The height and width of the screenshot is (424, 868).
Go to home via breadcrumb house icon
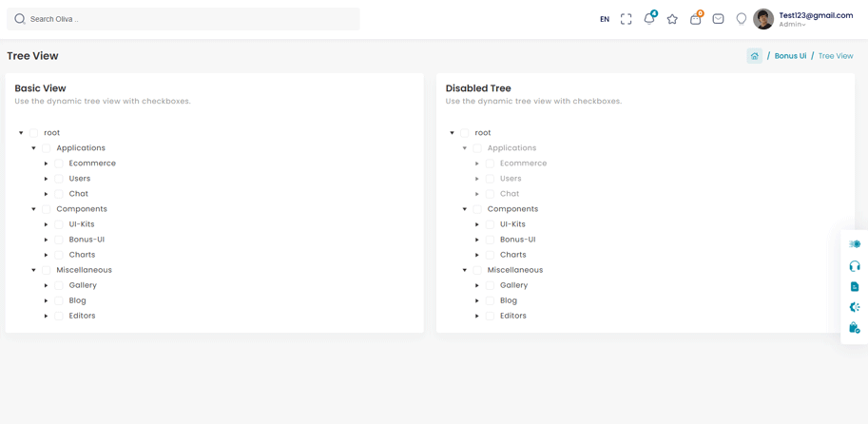pos(754,56)
